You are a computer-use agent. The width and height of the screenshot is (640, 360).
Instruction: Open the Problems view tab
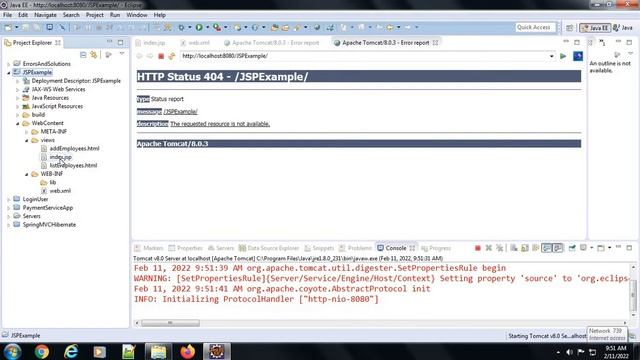[x=356, y=248]
